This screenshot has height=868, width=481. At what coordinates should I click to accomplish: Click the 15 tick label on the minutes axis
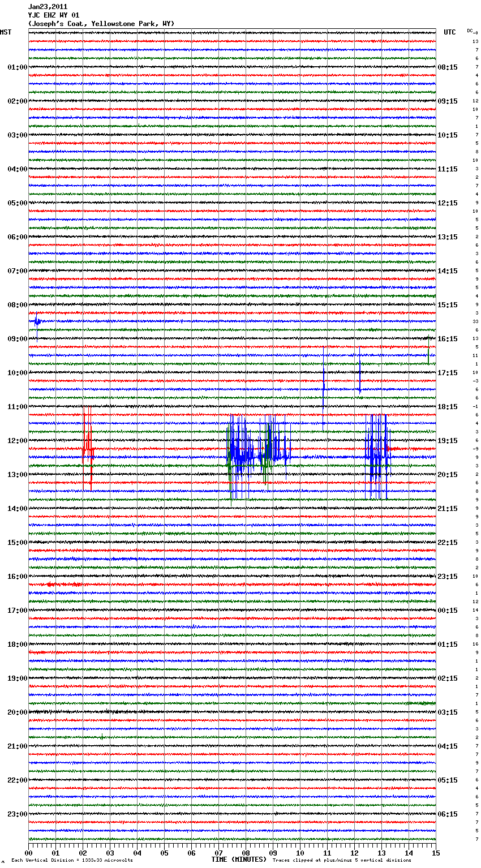pos(436,853)
